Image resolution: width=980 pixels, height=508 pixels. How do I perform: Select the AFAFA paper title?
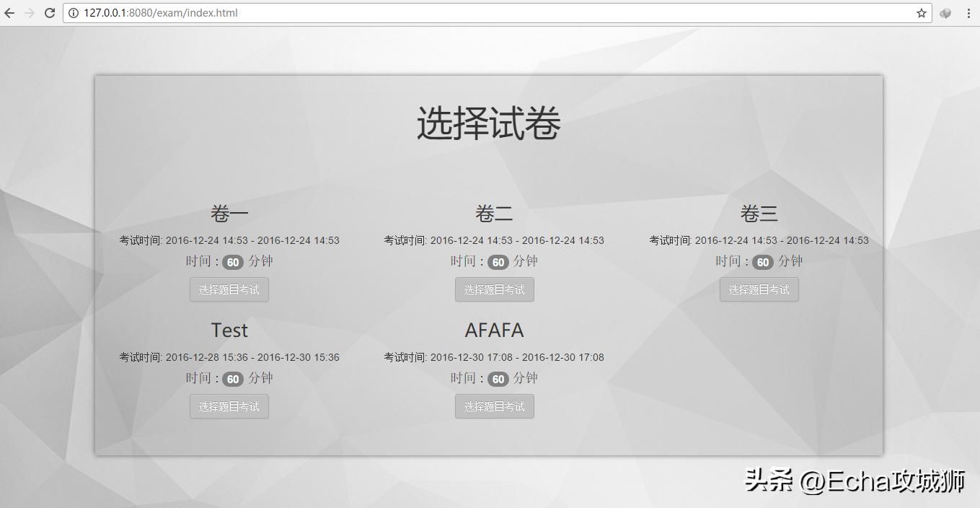tap(494, 330)
